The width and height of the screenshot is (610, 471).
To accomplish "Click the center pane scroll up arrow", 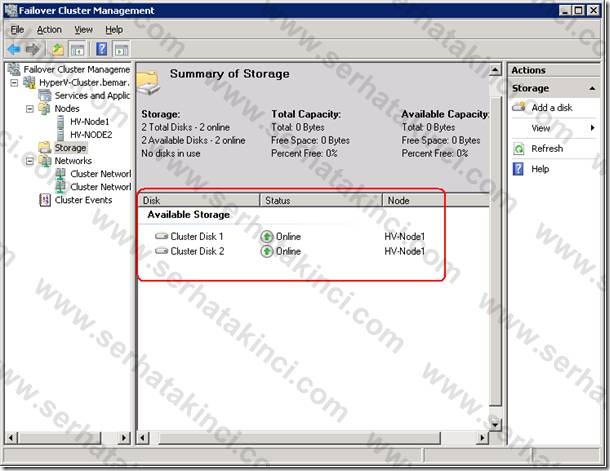I will coord(495,70).
